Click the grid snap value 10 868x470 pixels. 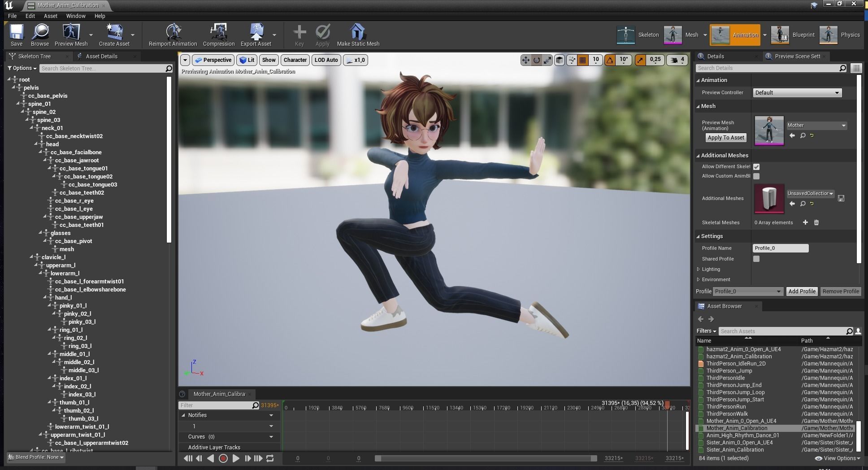[595, 60]
